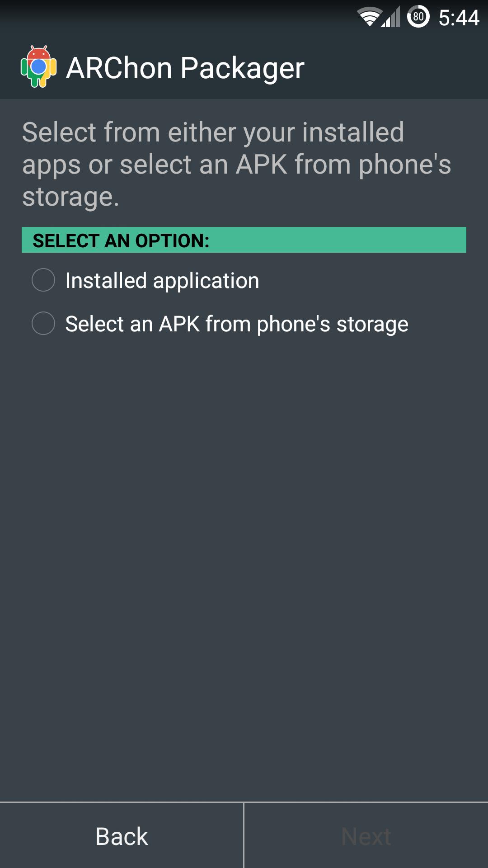Screen dimensions: 488x868
Task: Click the Installed application label text
Action: point(162,280)
